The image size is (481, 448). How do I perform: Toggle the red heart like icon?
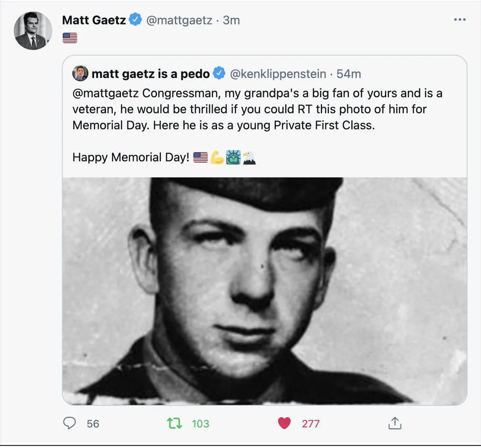[x=284, y=423]
